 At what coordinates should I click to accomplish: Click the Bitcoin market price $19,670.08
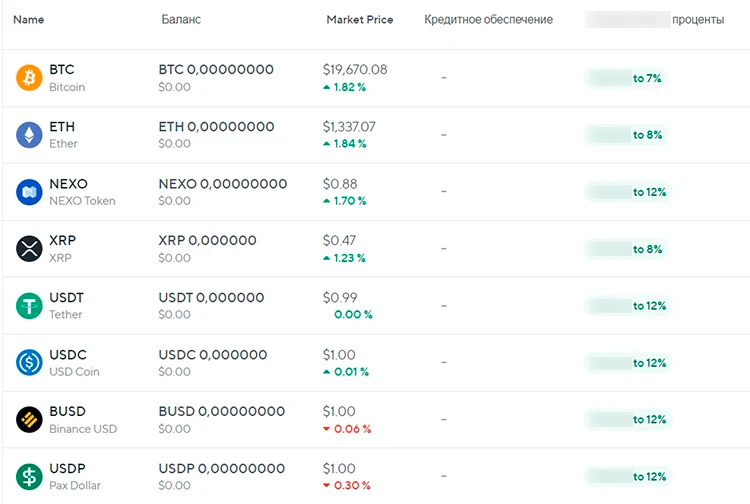pos(355,70)
